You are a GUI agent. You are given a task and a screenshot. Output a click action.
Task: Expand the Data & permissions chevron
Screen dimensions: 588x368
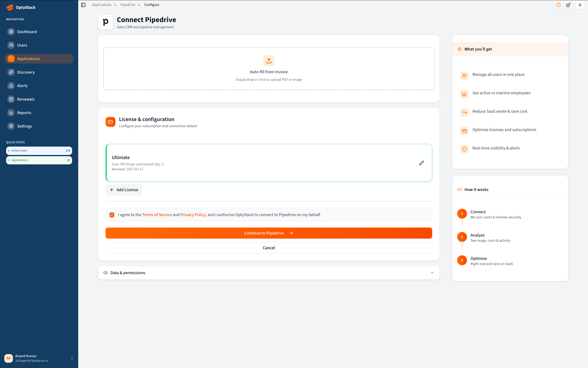(432, 273)
